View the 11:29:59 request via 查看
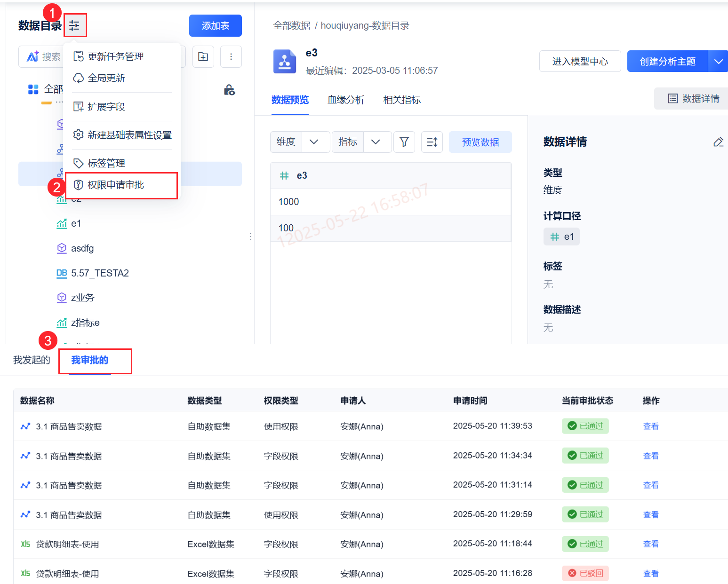The width and height of the screenshot is (728, 584). [651, 515]
